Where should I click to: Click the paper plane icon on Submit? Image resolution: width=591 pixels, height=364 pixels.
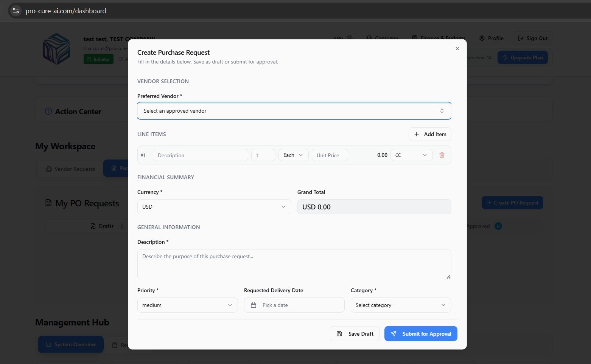[393, 334]
